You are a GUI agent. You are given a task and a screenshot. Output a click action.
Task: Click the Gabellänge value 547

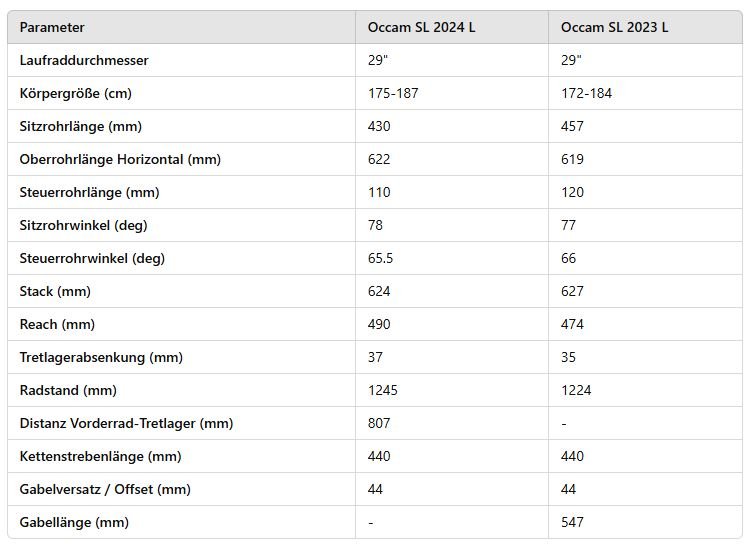click(573, 522)
